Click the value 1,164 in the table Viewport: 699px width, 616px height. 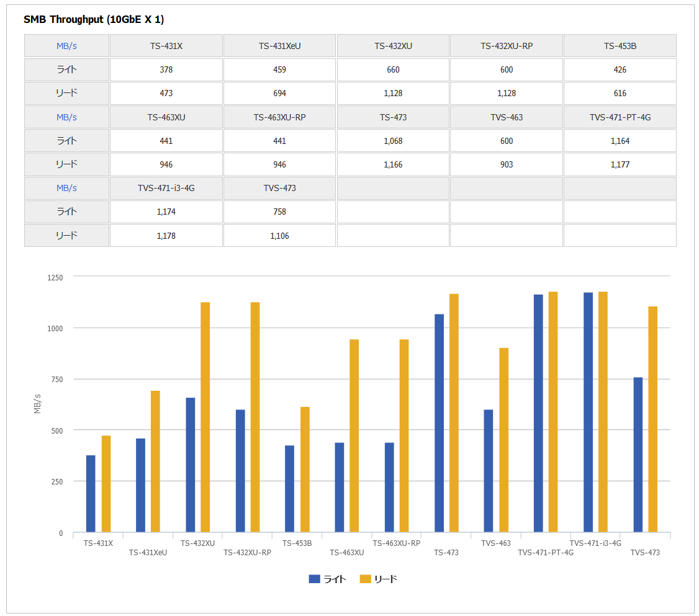pyautogui.click(x=620, y=141)
